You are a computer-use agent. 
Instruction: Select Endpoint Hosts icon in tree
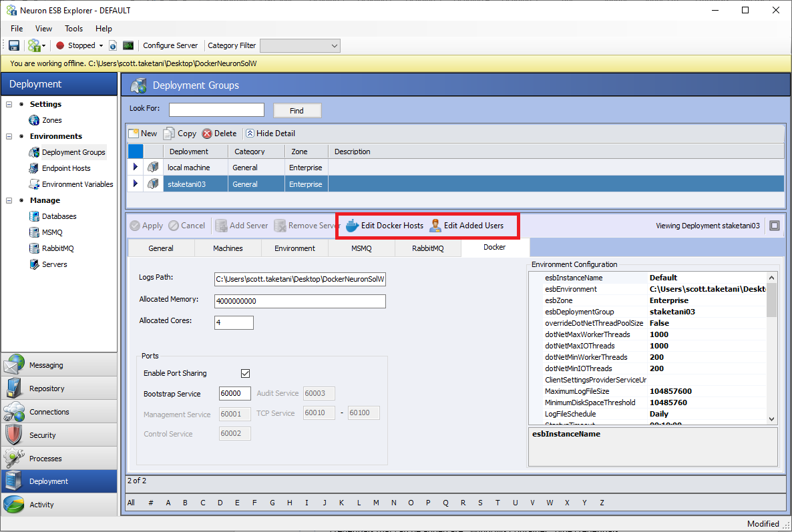[x=34, y=168]
